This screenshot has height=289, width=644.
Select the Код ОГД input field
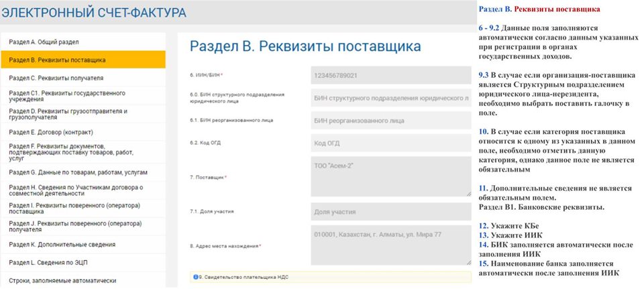coord(390,143)
